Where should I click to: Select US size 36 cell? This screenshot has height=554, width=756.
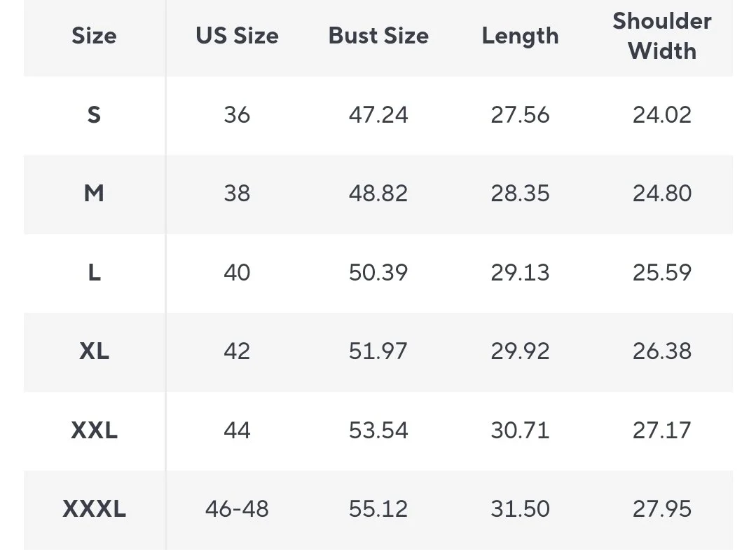[x=237, y=115]
